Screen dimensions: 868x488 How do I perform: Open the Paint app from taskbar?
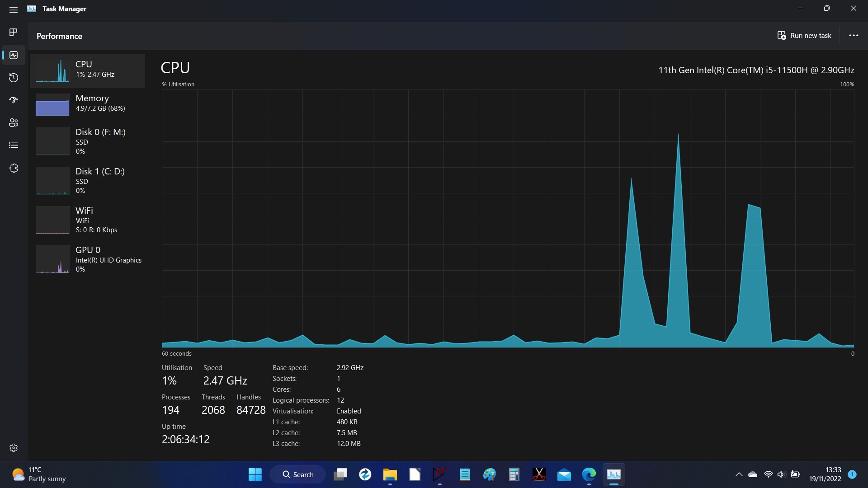point(489,474)
